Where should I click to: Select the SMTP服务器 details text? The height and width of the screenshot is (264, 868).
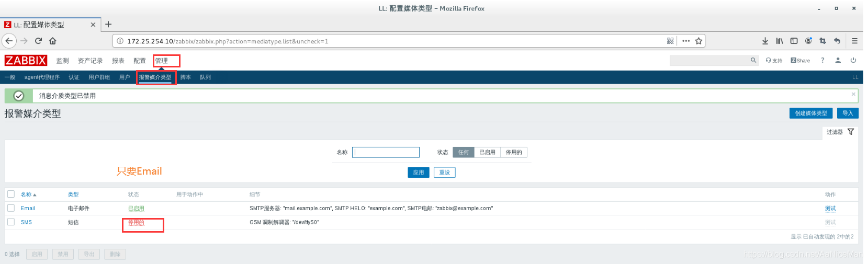[371, 208]
